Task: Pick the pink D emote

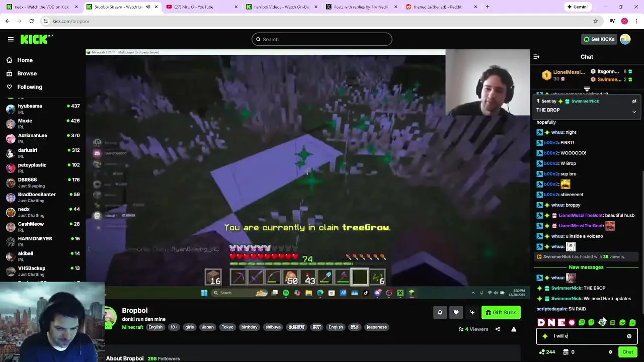Action: tap(541, 323)
